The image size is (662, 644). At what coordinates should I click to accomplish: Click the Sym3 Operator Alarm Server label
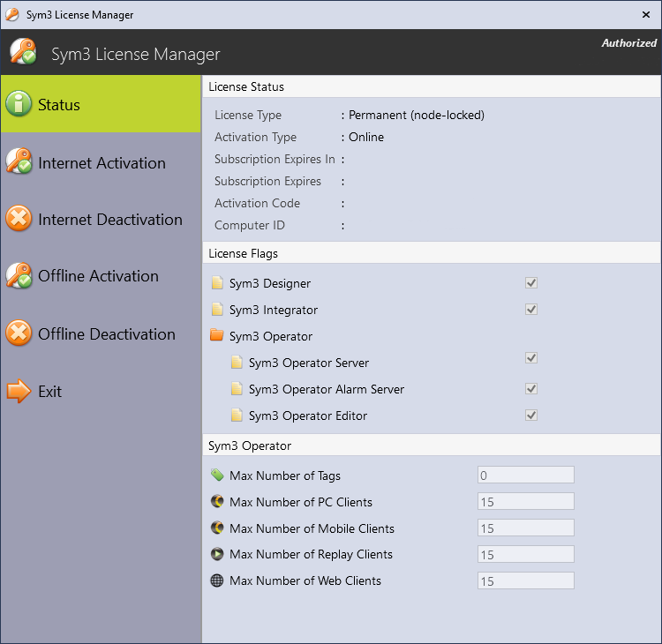327,389
